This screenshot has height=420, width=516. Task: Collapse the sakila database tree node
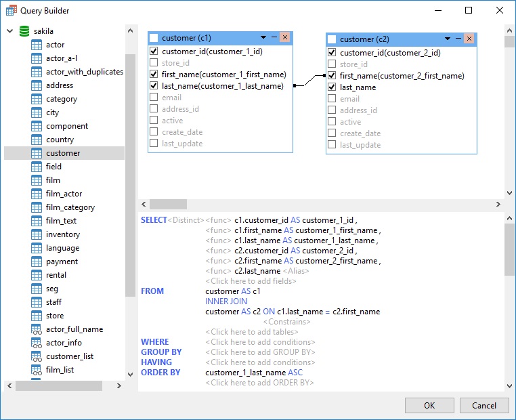coord(10,31)
